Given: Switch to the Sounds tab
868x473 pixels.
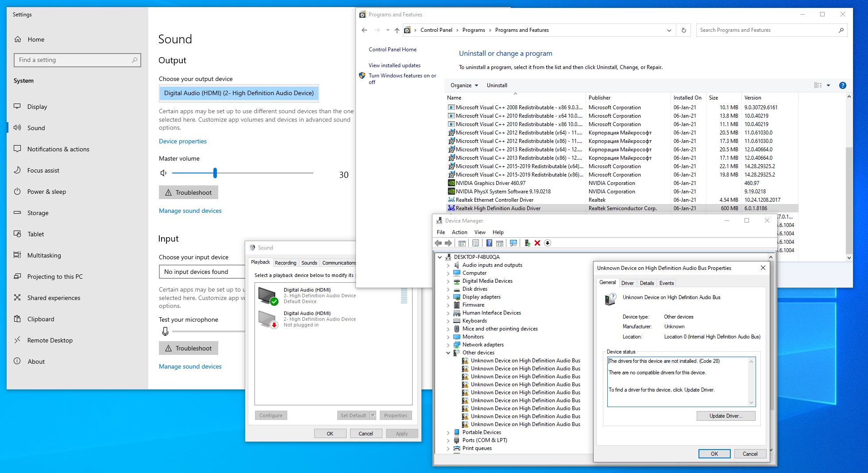Looking at the screenshot, I should click(x=309, y=263).
